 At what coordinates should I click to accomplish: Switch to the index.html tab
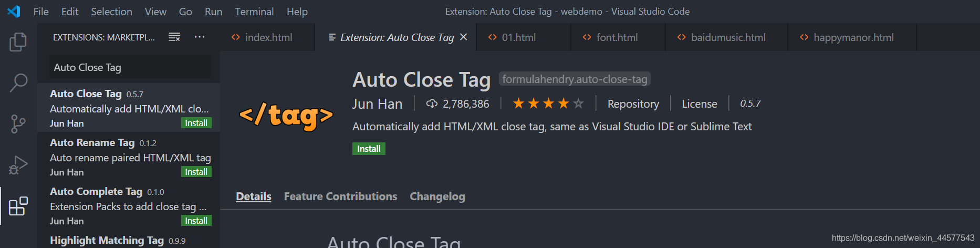pos(267,37)
